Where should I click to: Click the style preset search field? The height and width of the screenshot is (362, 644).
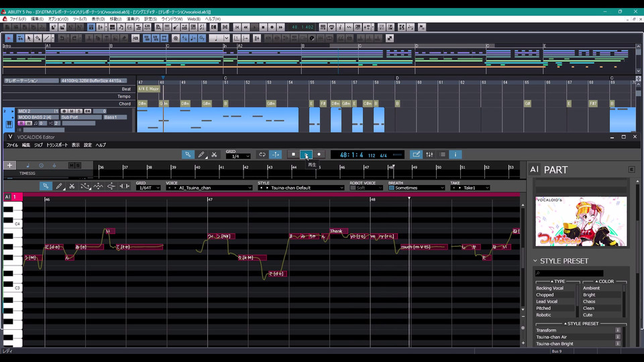pyautogui.click(x=569, y=273)
